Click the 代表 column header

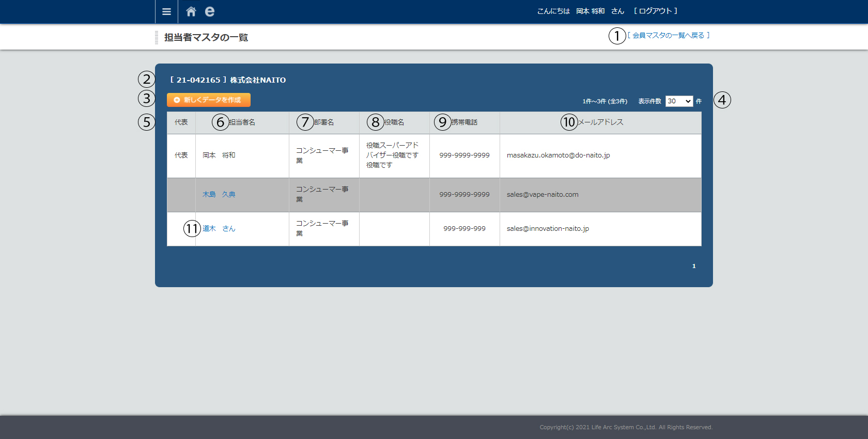point(181,122)
